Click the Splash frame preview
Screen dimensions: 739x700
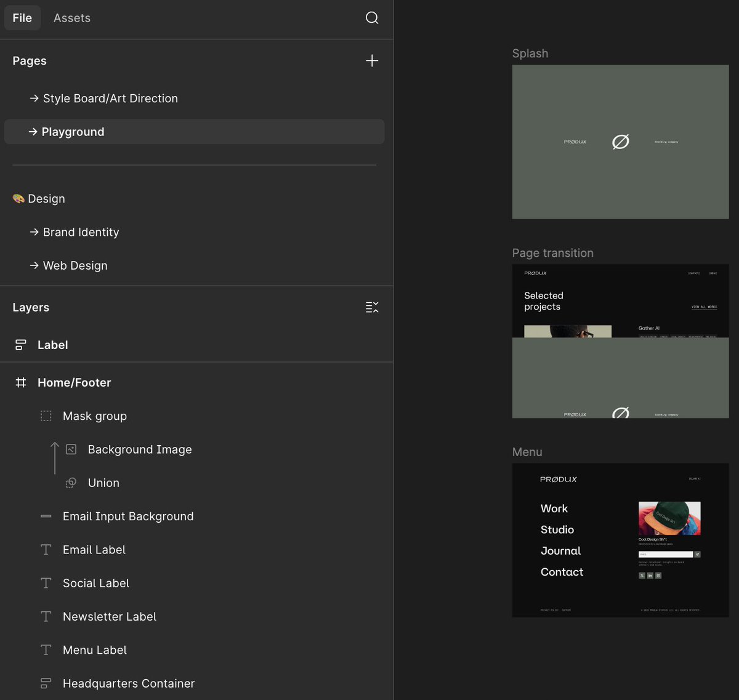pyautogui.click(x=620, y=142)
